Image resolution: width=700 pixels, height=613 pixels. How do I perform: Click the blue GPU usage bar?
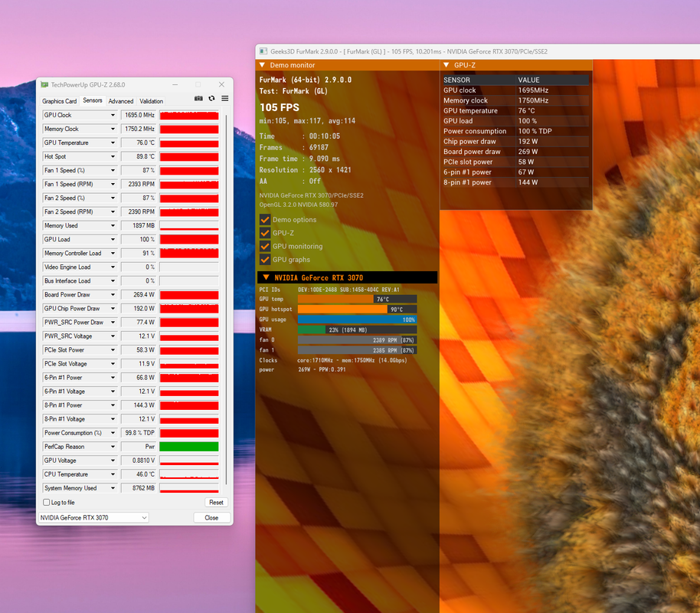[x=357, y=320]
